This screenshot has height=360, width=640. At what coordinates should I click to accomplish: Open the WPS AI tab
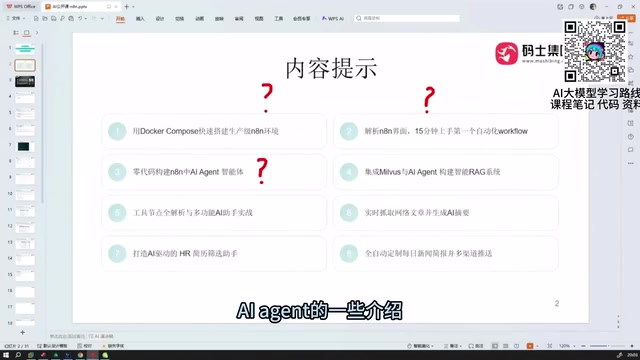(x=333, y=19)
